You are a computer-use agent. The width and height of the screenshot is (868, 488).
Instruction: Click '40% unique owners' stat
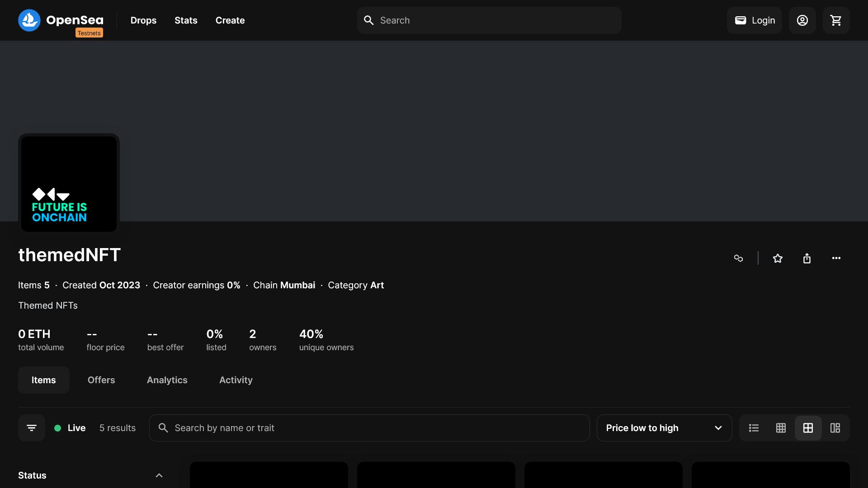(326, 340)
